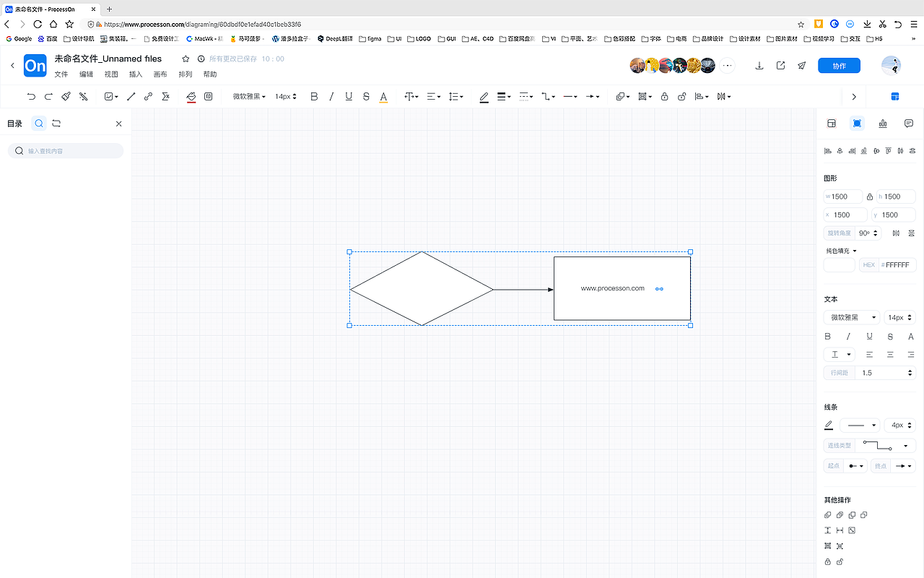
Task: Open the 编辑 menu
Action: [86, 74]
